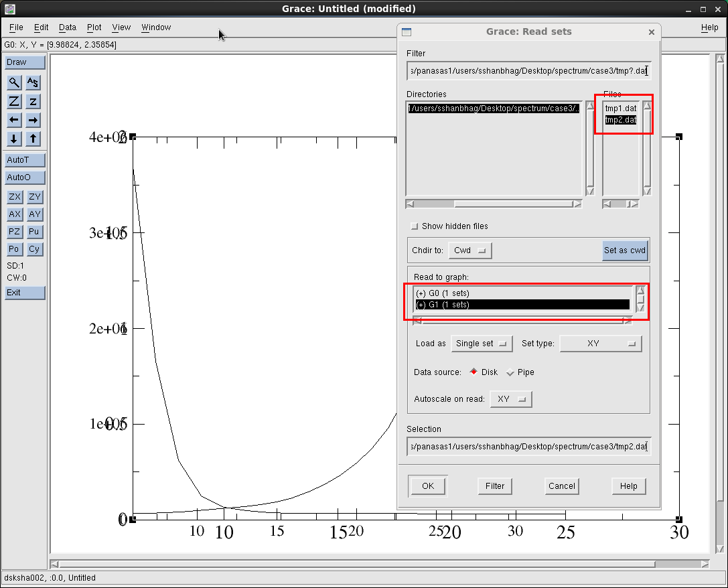Click the AX autoscale-X icon
Screen dimensions: 728x588
pos(14,214)
